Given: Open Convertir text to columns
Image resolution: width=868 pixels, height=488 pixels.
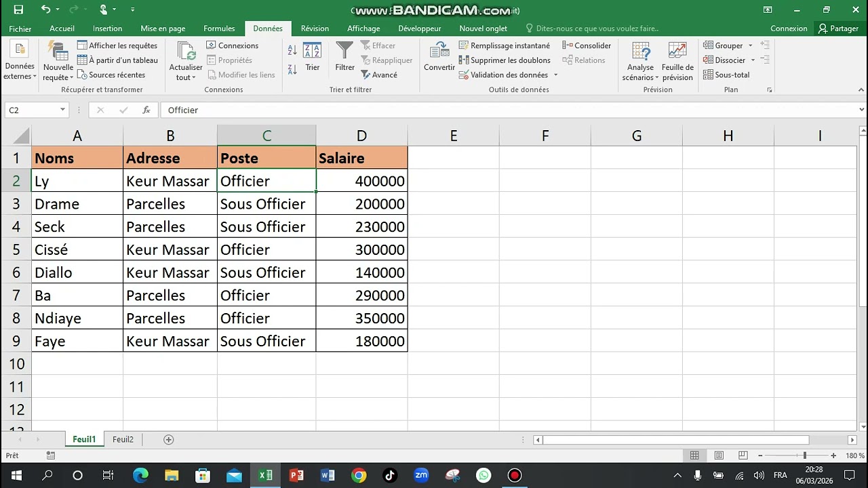Looking at the screenshot, I should pyautogui.click(x=439, y=57).
